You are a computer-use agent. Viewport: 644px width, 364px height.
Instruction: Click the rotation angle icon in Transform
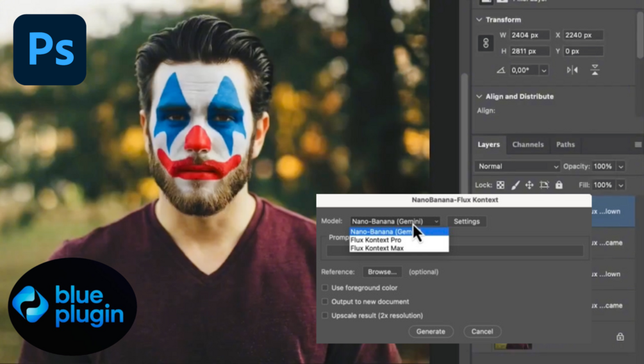click(x=500, y=70)
